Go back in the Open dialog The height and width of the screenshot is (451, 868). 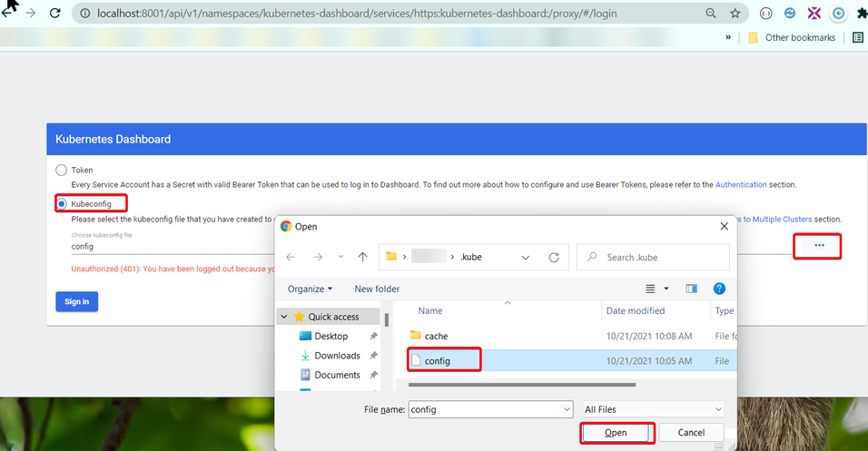(x=291, y=257)
